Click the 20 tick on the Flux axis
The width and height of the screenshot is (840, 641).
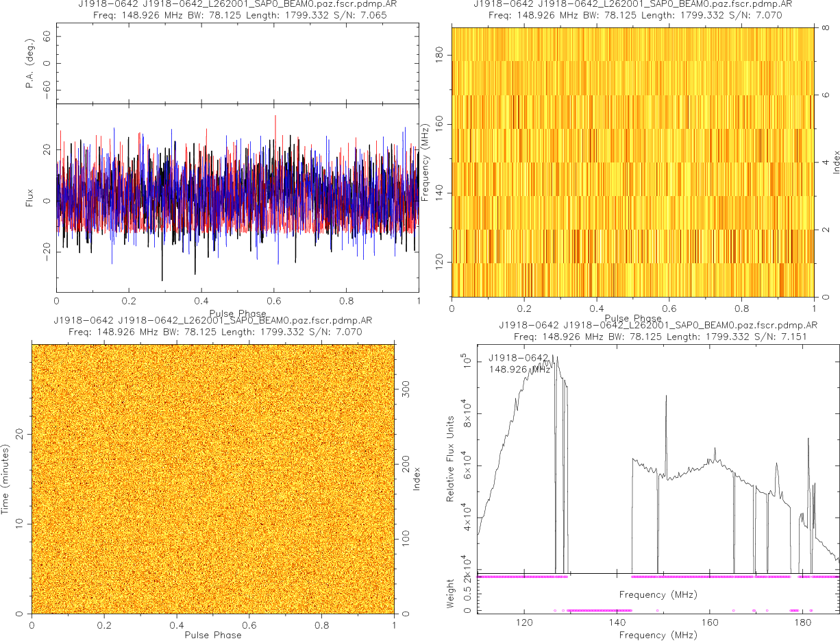pyautogui.click(x=46, y=149)
